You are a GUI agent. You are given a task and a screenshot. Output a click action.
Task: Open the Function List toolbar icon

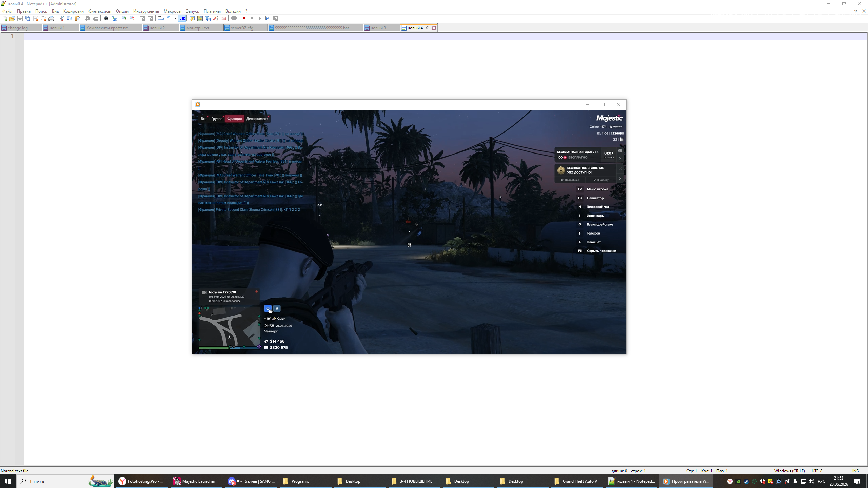tap(216, 18)
